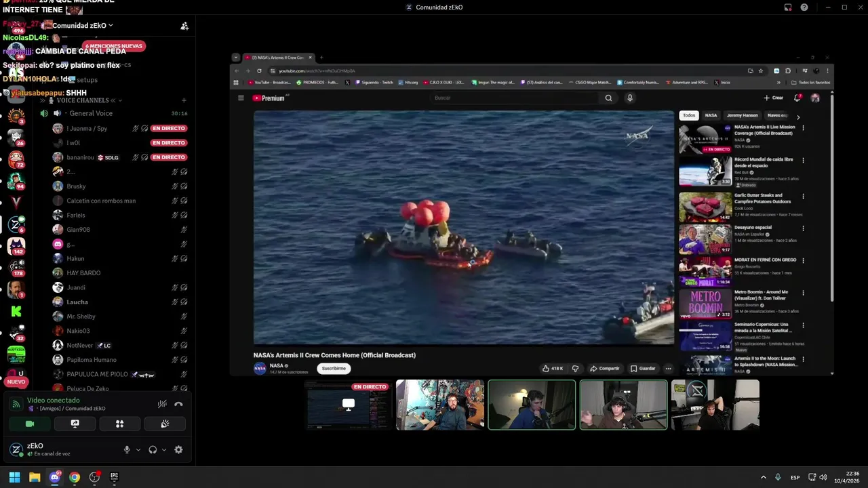Open File Explorer from taskbar
Screen dimensions: 868x488
35,477
